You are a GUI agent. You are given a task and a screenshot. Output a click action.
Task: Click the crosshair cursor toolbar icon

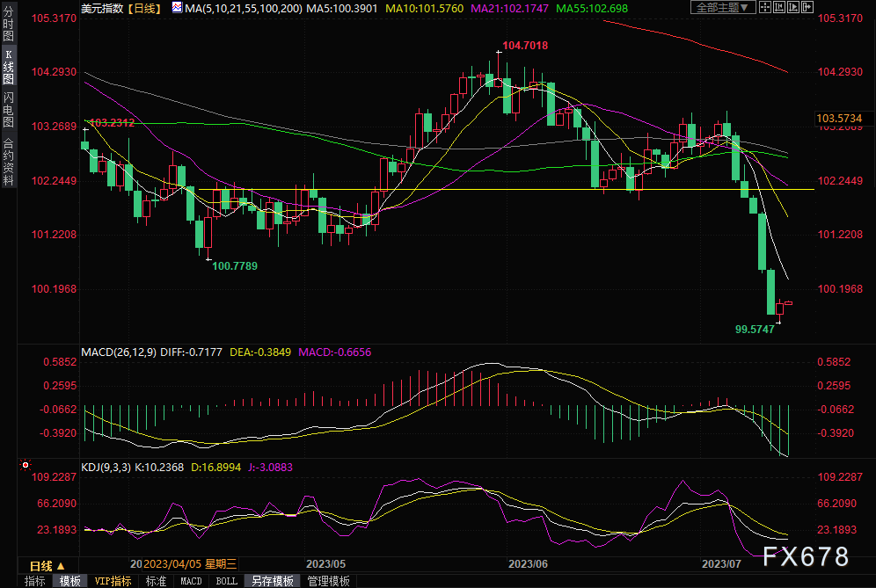click(x=765, y=7)
